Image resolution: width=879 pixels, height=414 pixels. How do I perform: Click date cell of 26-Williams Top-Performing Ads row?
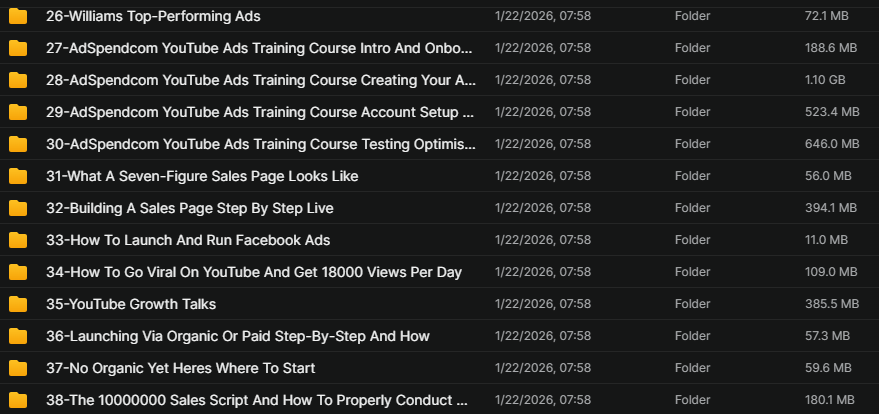coord(542,16)
